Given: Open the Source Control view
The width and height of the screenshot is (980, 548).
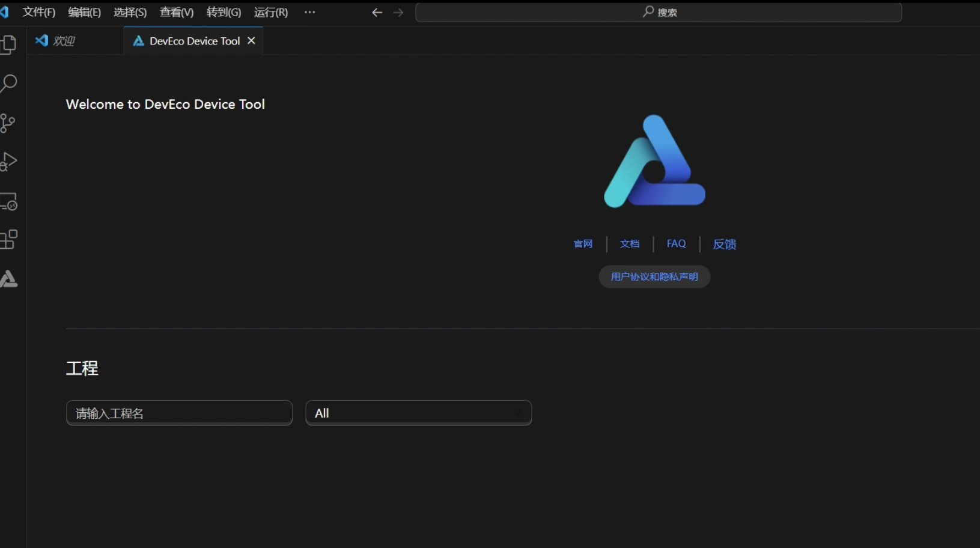Looking at the screenshot, I should click(x=8, y=123).
